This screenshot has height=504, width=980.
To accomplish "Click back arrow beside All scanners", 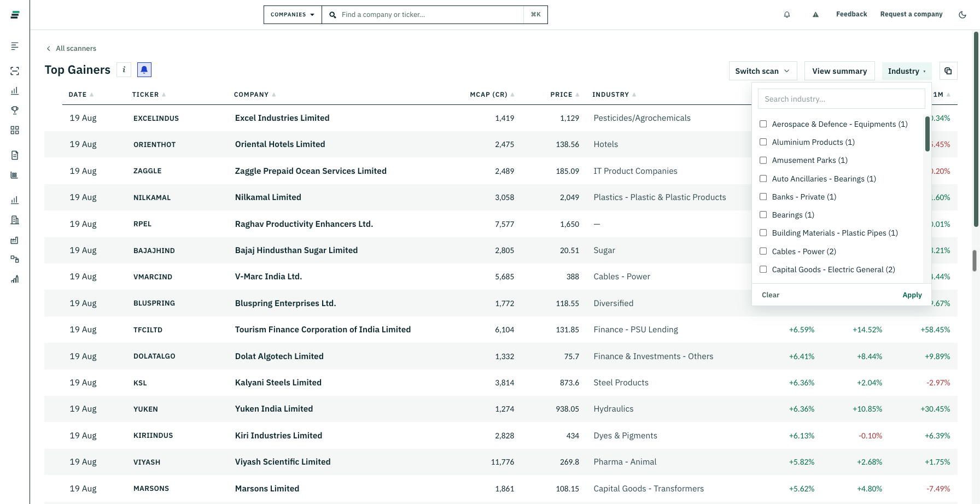I will click(x=49, y=49).
